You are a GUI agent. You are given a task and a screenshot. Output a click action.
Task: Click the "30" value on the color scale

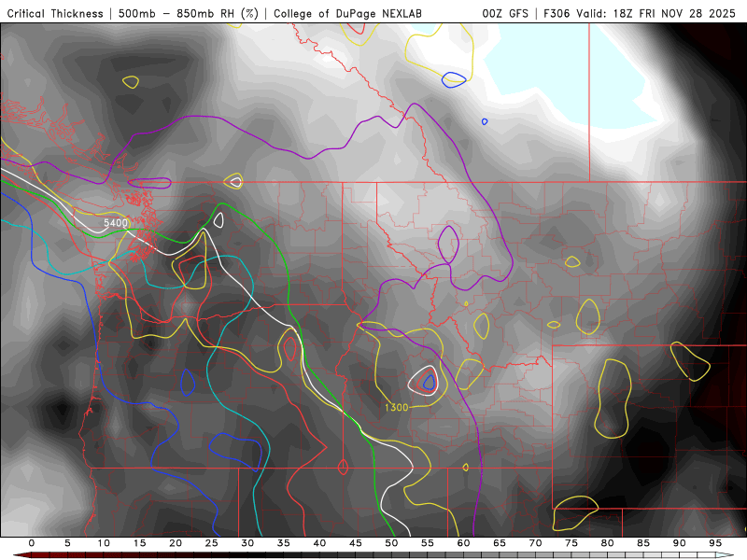[247, 543]
